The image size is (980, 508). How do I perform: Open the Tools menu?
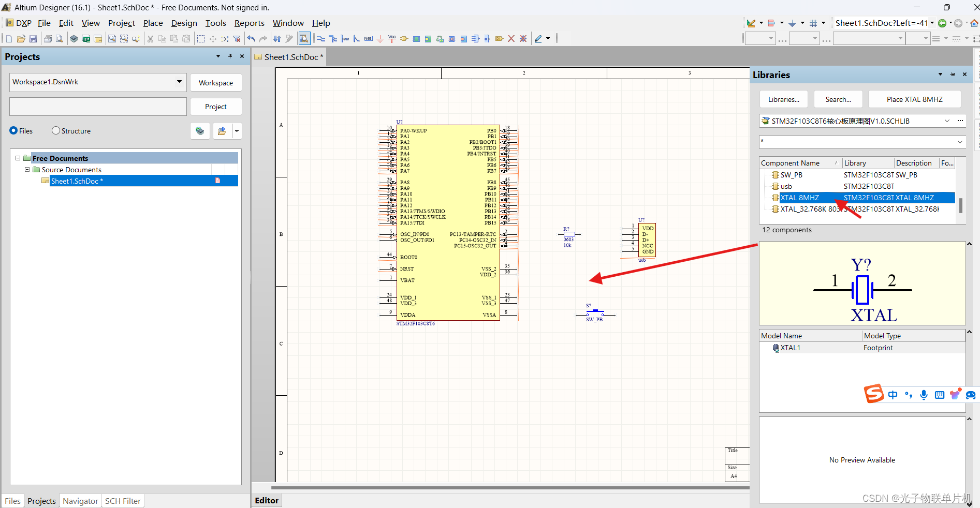[x=216, y=23]
